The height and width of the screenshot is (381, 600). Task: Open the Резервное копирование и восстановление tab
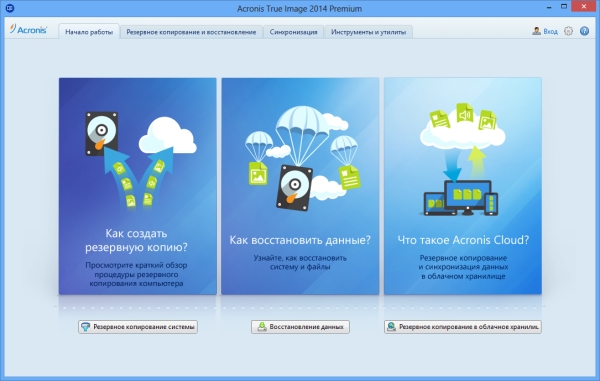(191, 32)
